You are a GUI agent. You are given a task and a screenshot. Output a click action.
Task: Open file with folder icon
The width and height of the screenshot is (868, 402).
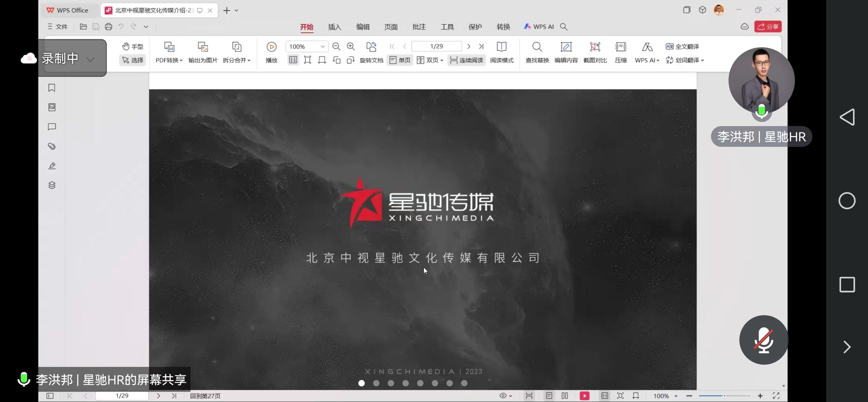pyautogui.click(x=83, y=26)
